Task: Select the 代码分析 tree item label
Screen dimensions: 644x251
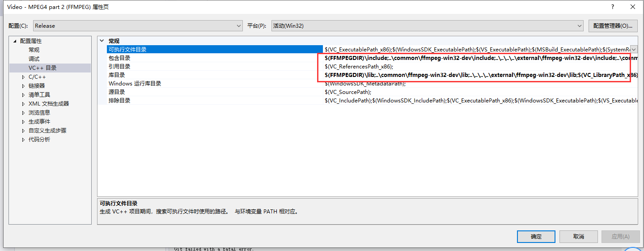Action: [39, 140]
